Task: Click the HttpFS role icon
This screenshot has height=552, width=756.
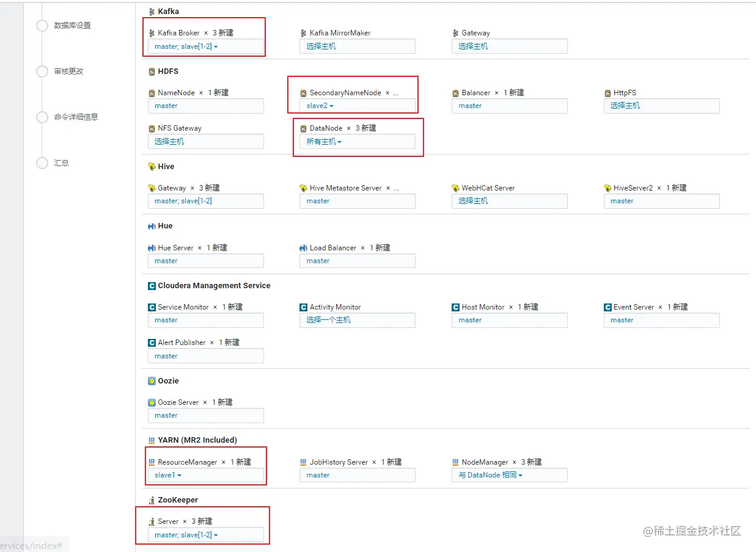Action: coord(607,93)
